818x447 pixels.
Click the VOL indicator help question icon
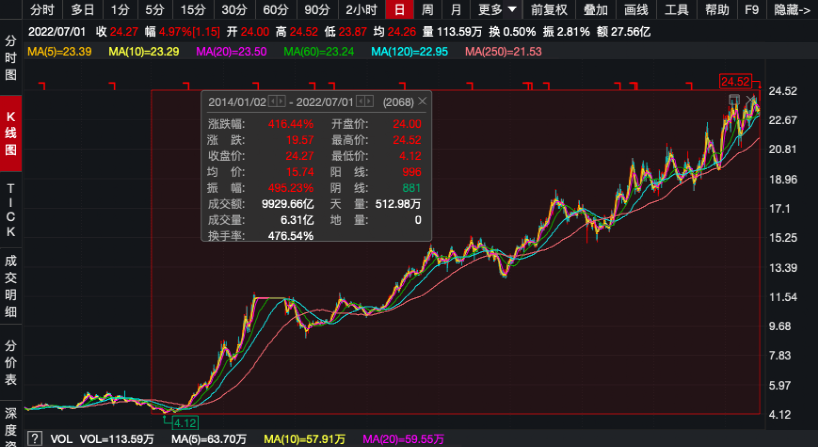pyautogui.click(x=35, y=439)
